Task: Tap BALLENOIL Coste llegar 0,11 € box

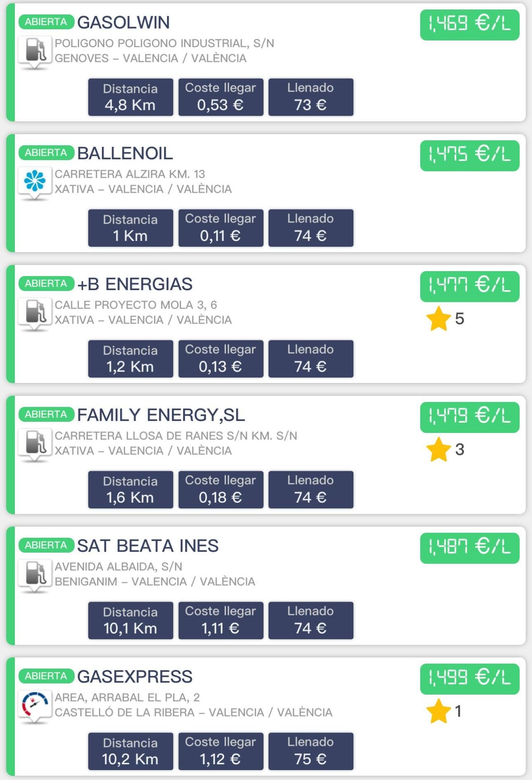Action: click(221, 228)
